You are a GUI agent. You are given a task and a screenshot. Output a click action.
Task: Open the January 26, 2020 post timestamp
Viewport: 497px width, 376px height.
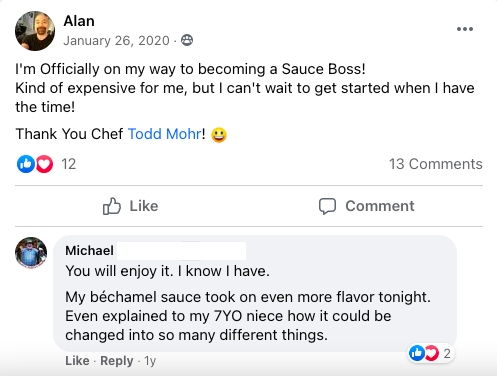116,41
